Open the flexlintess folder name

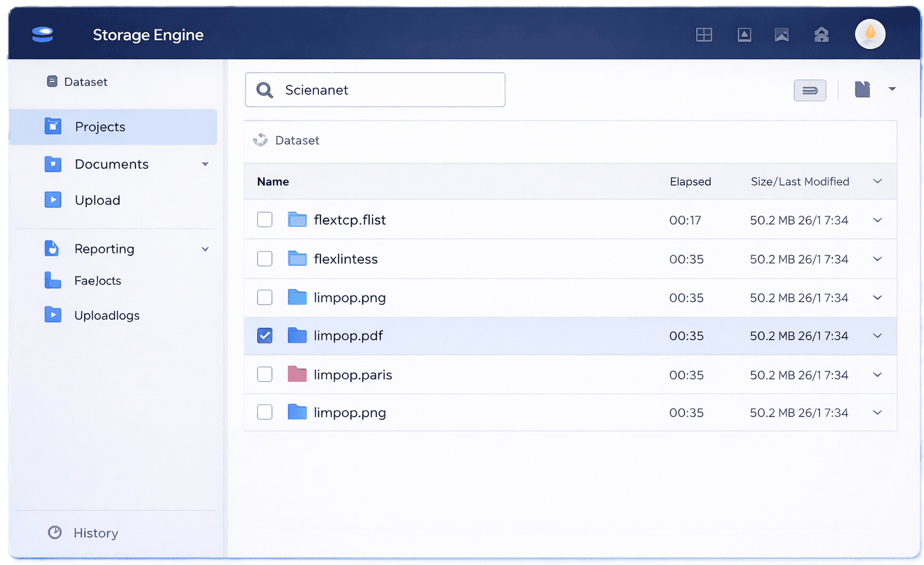coord(346,259)
